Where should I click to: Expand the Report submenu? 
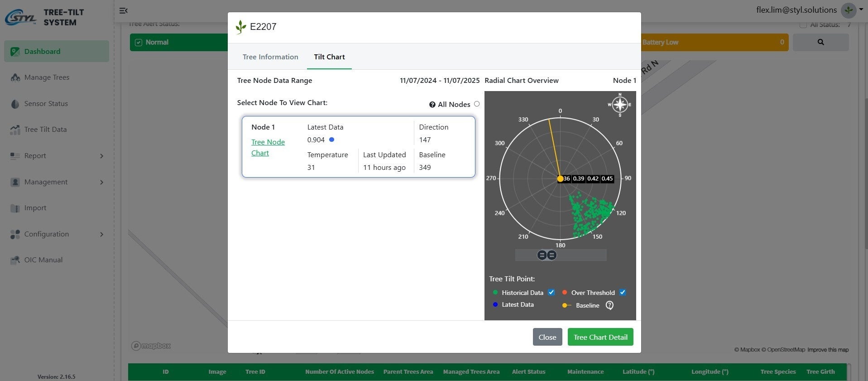[x=101, y=156]
